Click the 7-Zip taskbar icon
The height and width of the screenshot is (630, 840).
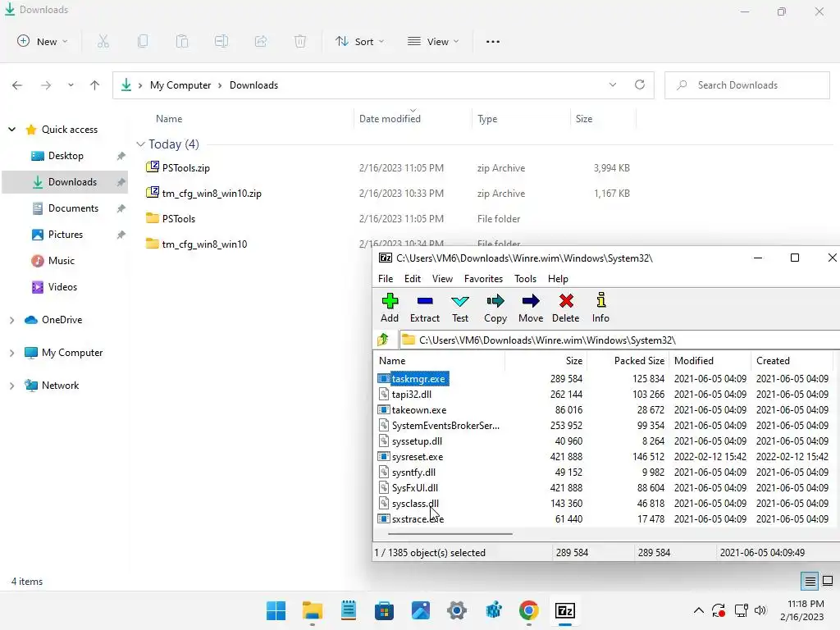click(x=565, y=610)
